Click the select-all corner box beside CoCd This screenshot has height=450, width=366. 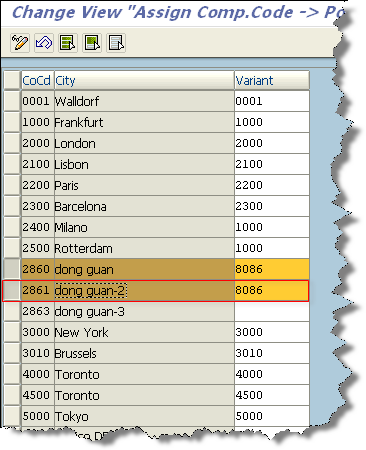pos(12,80)
